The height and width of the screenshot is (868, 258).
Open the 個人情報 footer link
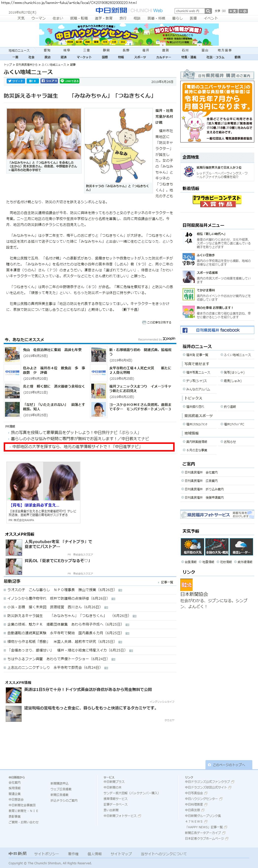tap(94, 854)
